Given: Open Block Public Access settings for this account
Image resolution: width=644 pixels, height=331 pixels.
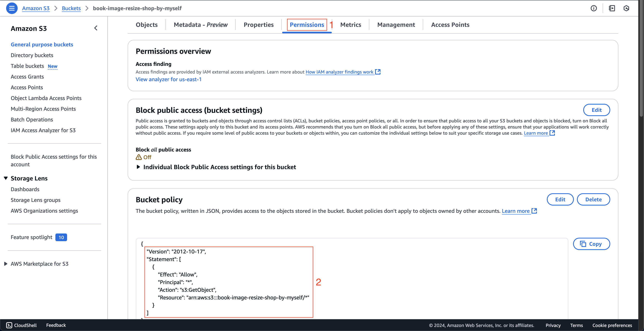Looking at the screenshot, I should tap(54, 161).
